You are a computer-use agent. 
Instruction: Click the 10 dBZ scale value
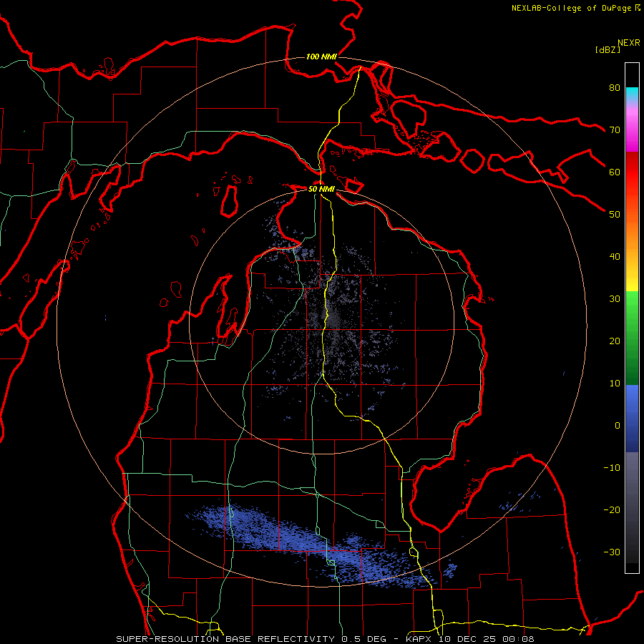pyautogui.click(x=615, y=384)
